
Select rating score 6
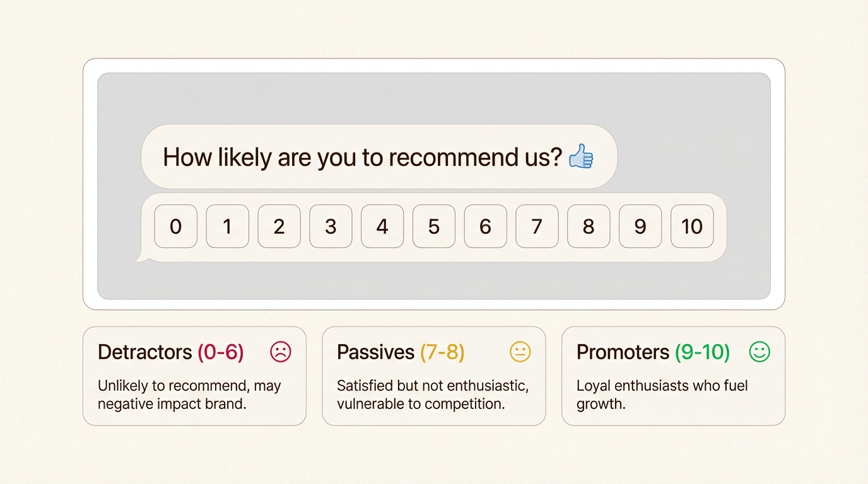point(486,226)
